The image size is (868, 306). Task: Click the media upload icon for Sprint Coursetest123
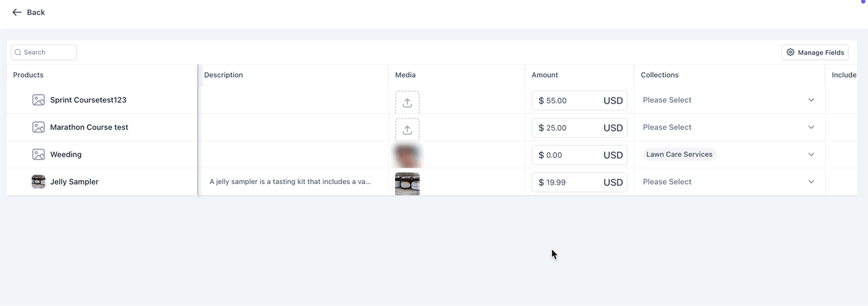(407, 103)
